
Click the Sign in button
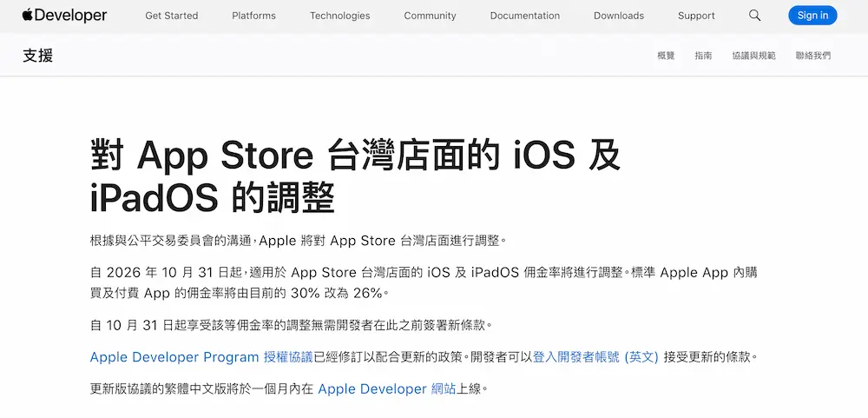coord(812,16)
